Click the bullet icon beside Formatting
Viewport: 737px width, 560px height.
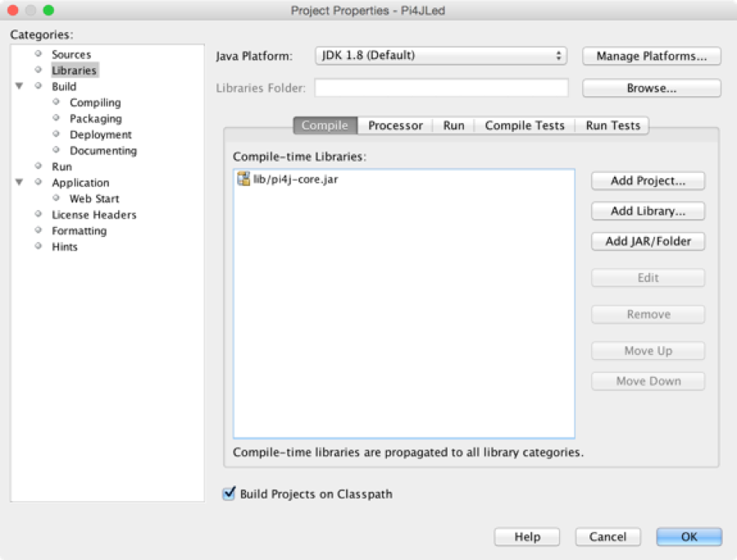[39, 230]
